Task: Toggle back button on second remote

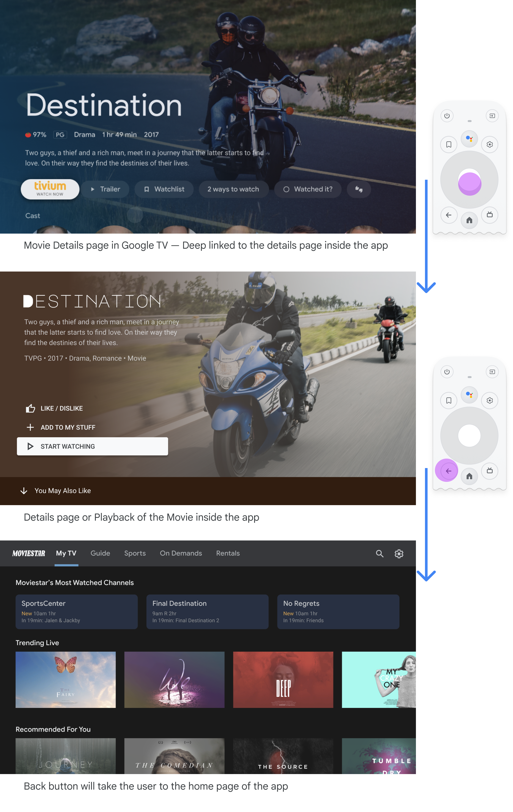Action: (x=447, y=470)
